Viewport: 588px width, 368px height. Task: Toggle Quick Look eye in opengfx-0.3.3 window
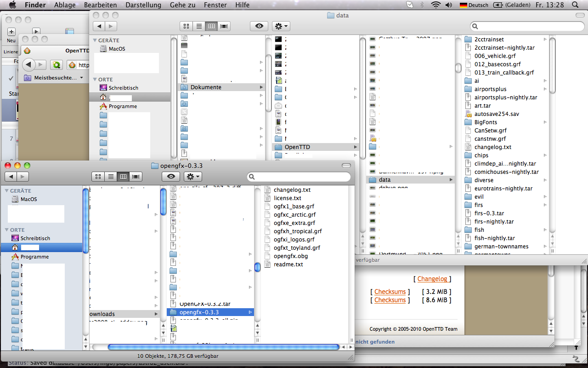click(171, 177)
